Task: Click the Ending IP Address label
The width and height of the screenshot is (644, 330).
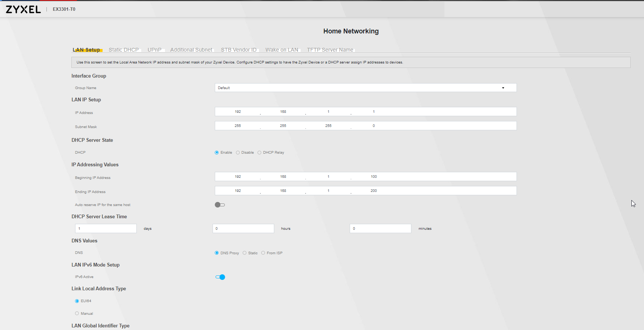Action: point(90,192)
